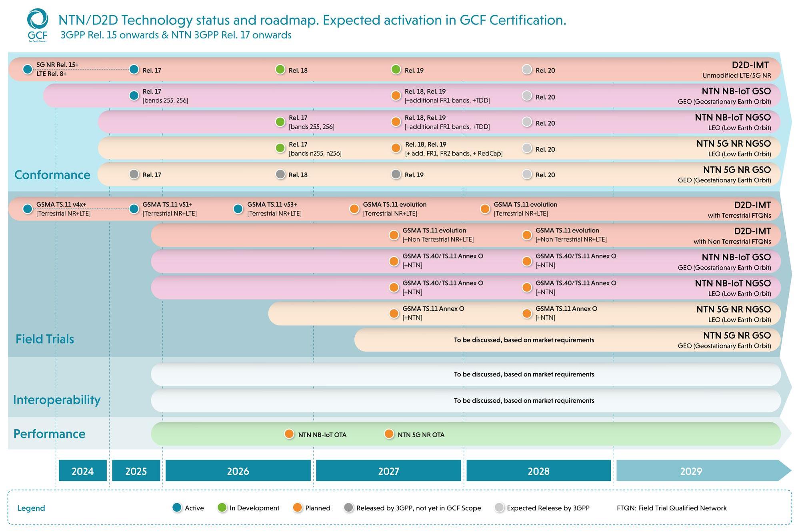Select green Rel. 17 dot in Conformance NB-IoT NGSO row
The image size is (800, 532).
click(280, 122)
